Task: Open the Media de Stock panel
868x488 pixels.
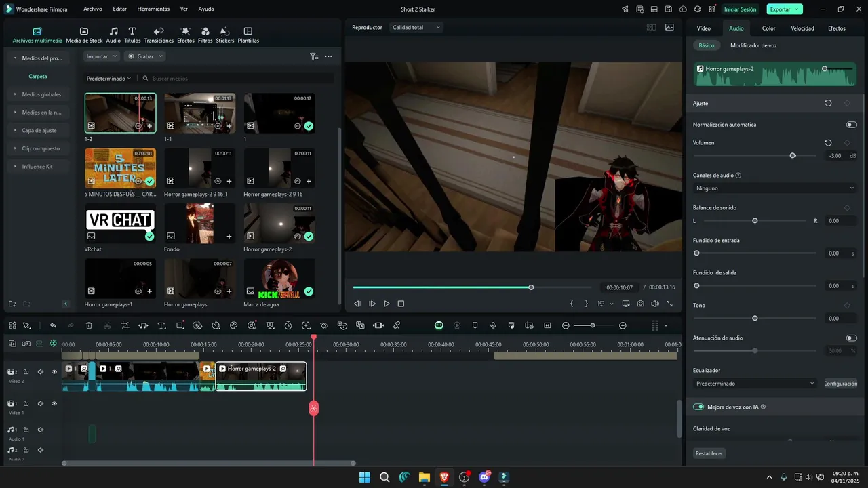Action: (x=84, y=35)
